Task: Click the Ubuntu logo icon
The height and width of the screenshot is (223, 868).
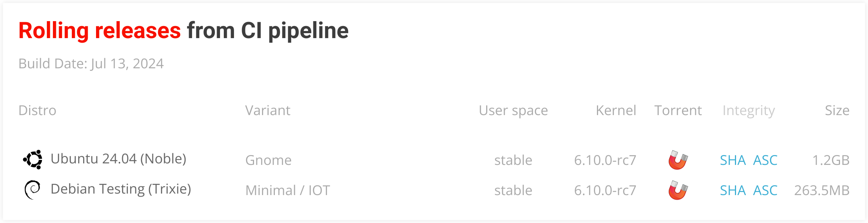Action: [x=33, y=160]
